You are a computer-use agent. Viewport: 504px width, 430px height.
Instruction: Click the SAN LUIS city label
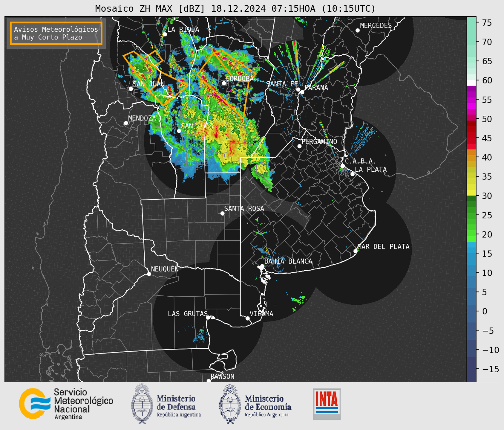coord(197,126)
